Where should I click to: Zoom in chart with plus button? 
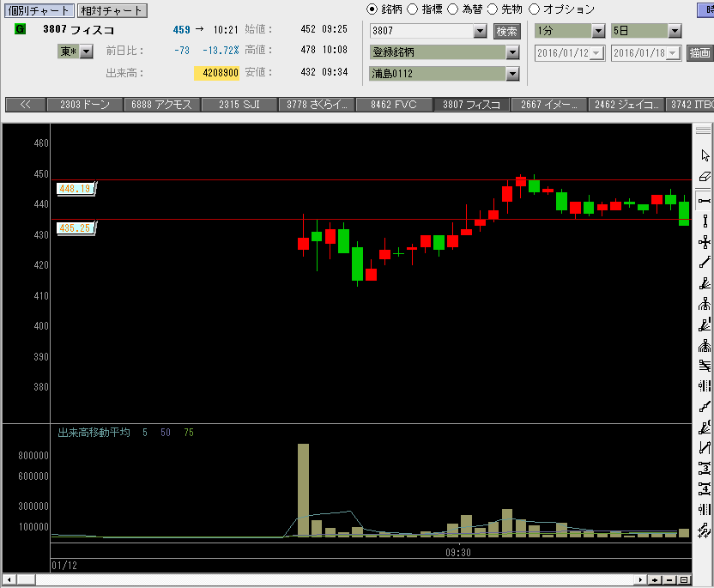click(x=655, y=579)
